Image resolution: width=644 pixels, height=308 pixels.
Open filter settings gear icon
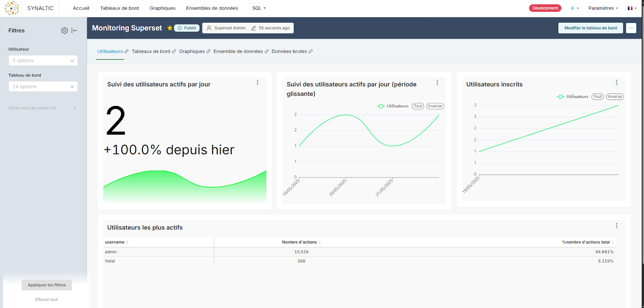coord(64,31)
